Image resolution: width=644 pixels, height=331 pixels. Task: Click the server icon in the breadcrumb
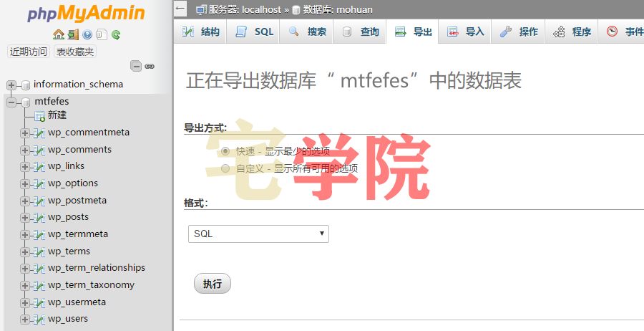point(201,10)
